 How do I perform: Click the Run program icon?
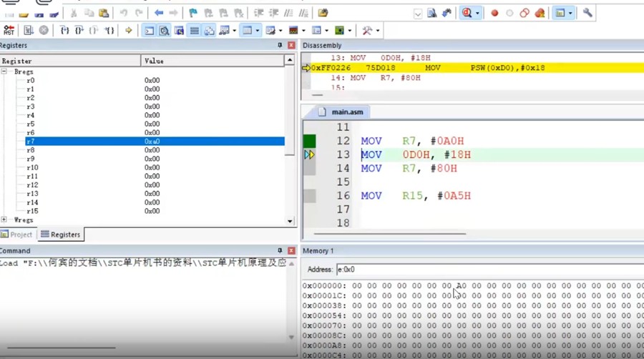point(29,30)
